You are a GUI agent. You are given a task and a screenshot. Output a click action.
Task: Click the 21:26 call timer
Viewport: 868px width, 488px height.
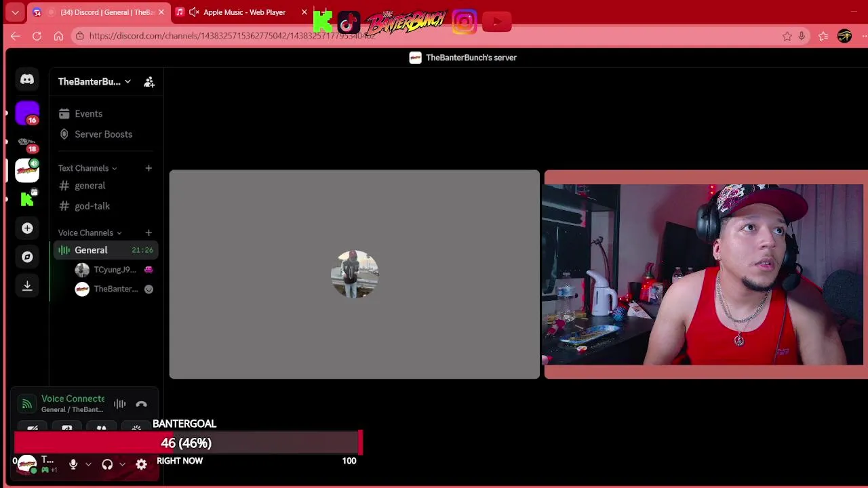(142, 250)
